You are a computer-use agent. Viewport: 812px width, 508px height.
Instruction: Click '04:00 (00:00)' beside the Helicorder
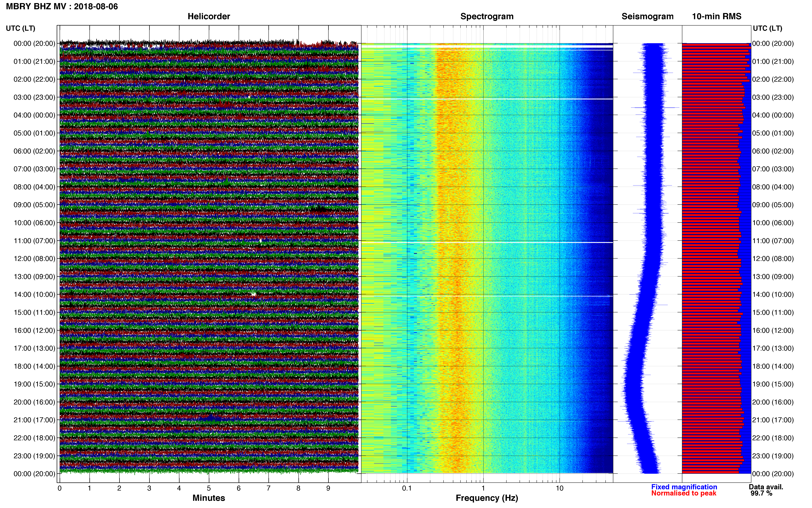tap(34, 115)
